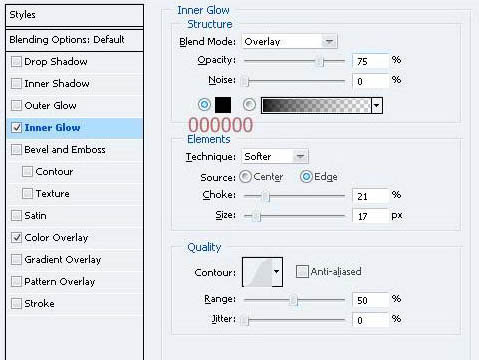Image resolution: width=479 pixels, height=360 pixels.
Task: Open the Blend Mode dropdown
Action: point(289,41)
